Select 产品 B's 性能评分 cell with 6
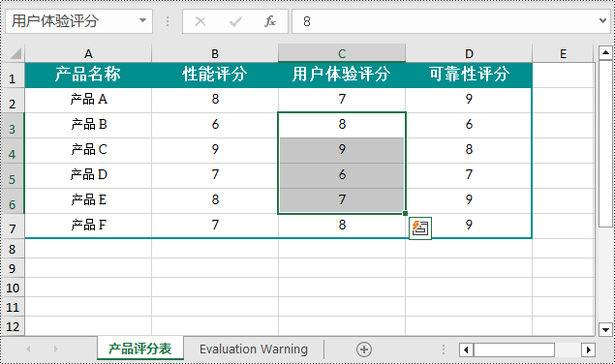 [x=215, y=125]
